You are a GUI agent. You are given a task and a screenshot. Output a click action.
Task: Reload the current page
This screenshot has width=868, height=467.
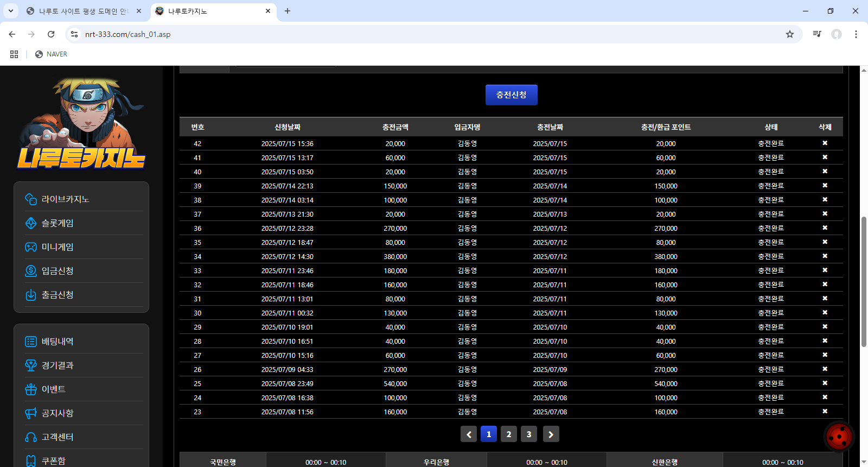(51, 34)
